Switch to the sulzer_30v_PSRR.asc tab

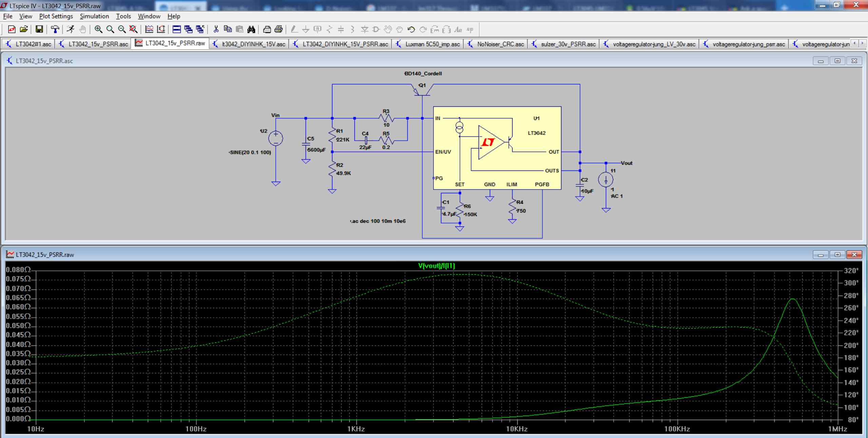(x=563, y=44)
